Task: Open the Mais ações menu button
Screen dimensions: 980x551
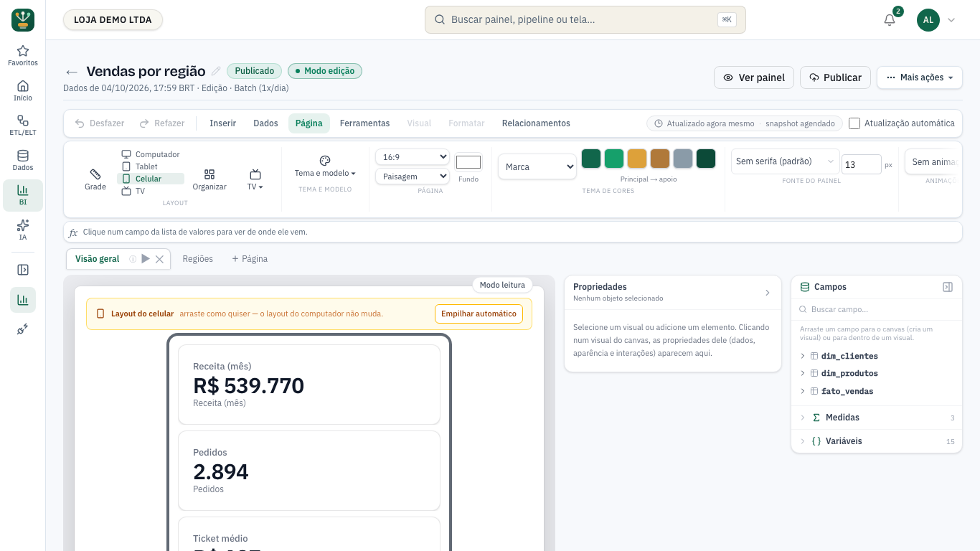Action: pos(920,77)
